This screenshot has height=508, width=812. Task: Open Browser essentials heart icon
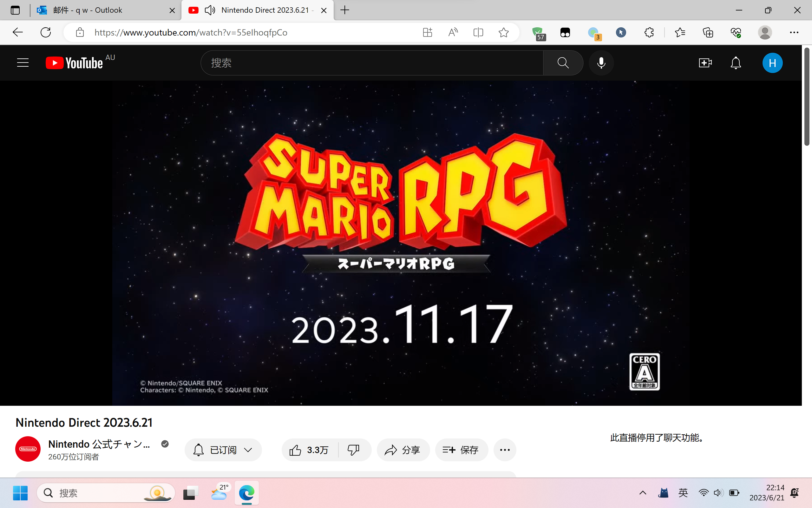pyautogui.click(x=736, y=32)
